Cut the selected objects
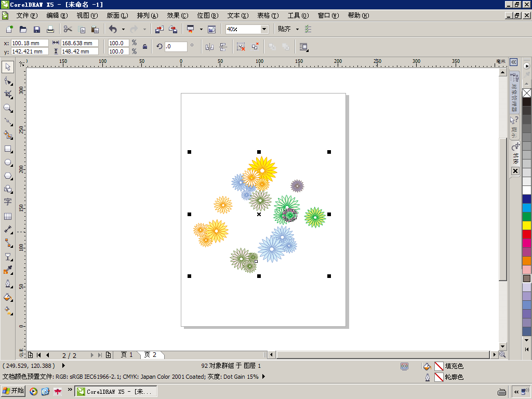Viewport: 532px width, 399px height. click(x=68, y=29)
